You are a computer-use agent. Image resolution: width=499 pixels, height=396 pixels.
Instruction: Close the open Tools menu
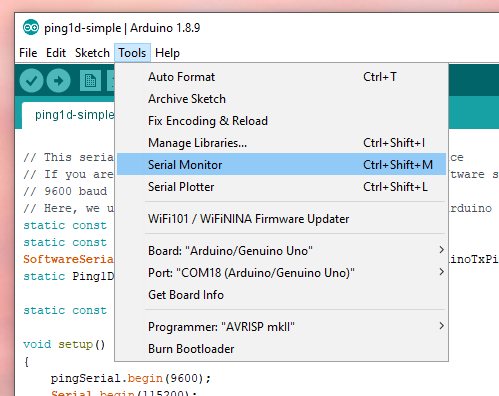[x=132, y=53]
